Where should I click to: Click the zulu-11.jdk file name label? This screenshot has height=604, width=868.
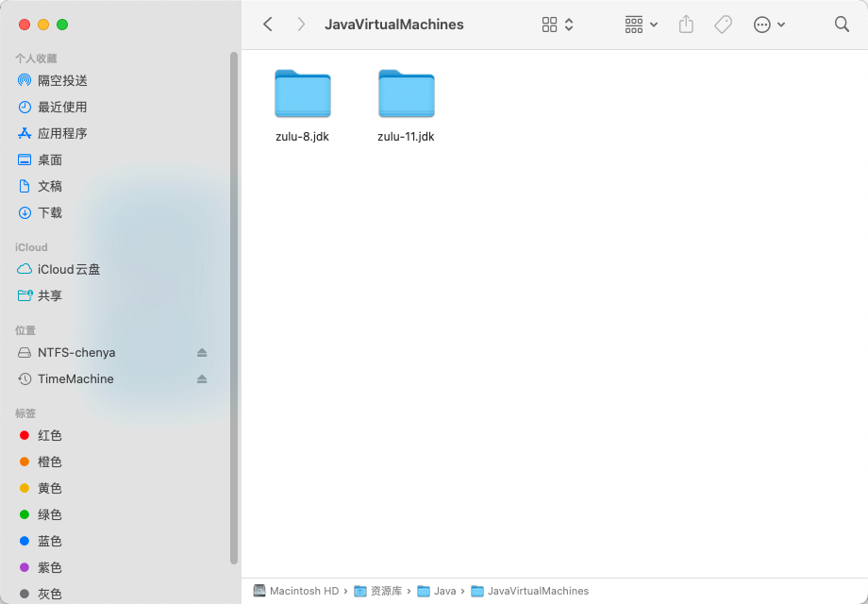(406, 137)
